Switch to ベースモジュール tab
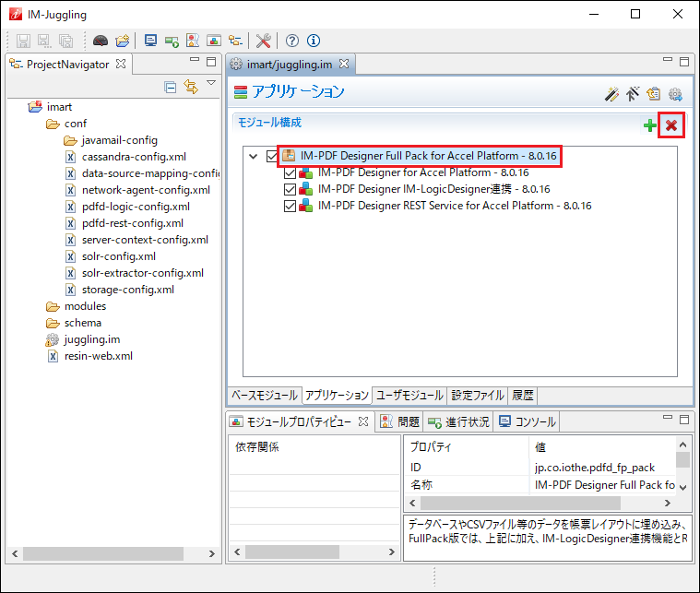 (265, 396)
